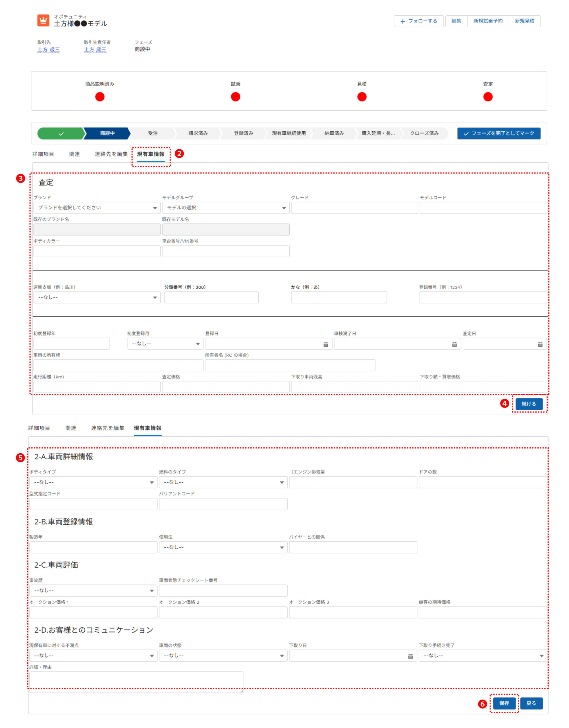The image size is (569, 728).
Task: Click the orange Opportunity crown icon
Action: coord(43,20)
